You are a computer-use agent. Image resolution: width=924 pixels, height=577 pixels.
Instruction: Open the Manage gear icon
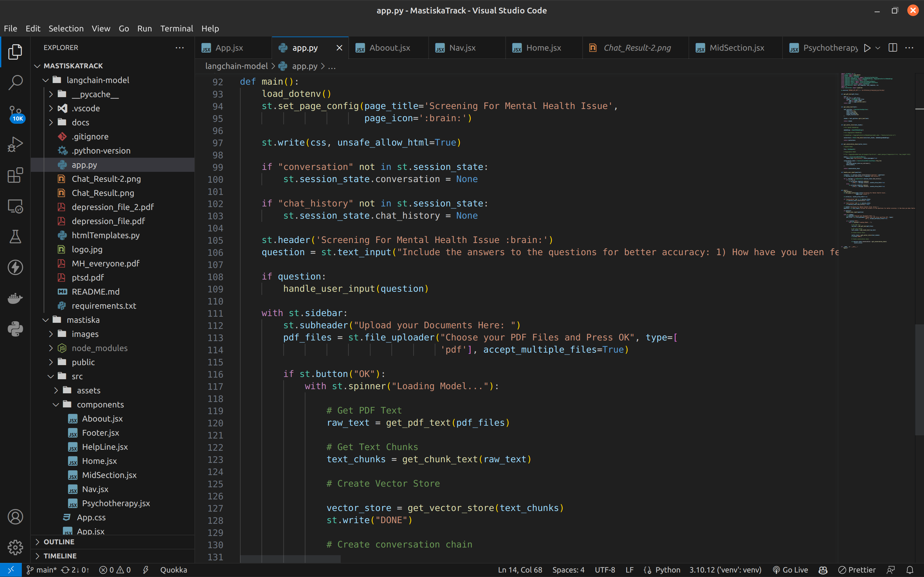tap(15, 547)
